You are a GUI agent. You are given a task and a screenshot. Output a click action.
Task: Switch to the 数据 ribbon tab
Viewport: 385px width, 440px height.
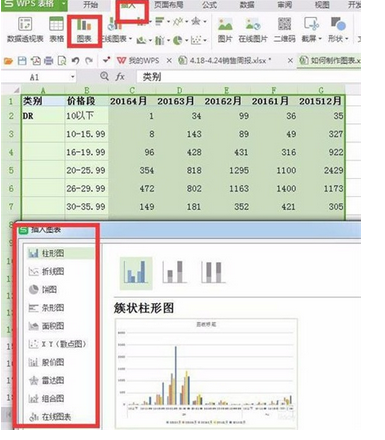pyautogui.click(x=247, y=5)
